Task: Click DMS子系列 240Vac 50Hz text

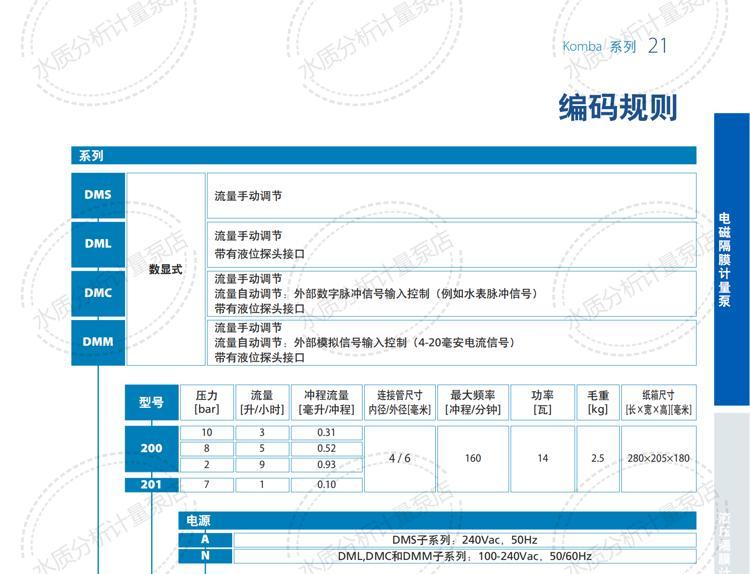Action: [x=464, y=540]
